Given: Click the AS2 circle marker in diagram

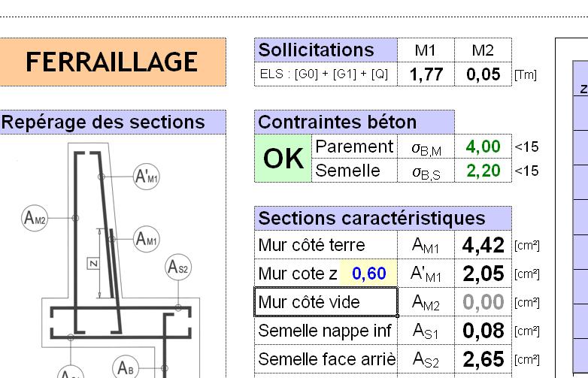Looking at the screenshot, I should point(178,267).
